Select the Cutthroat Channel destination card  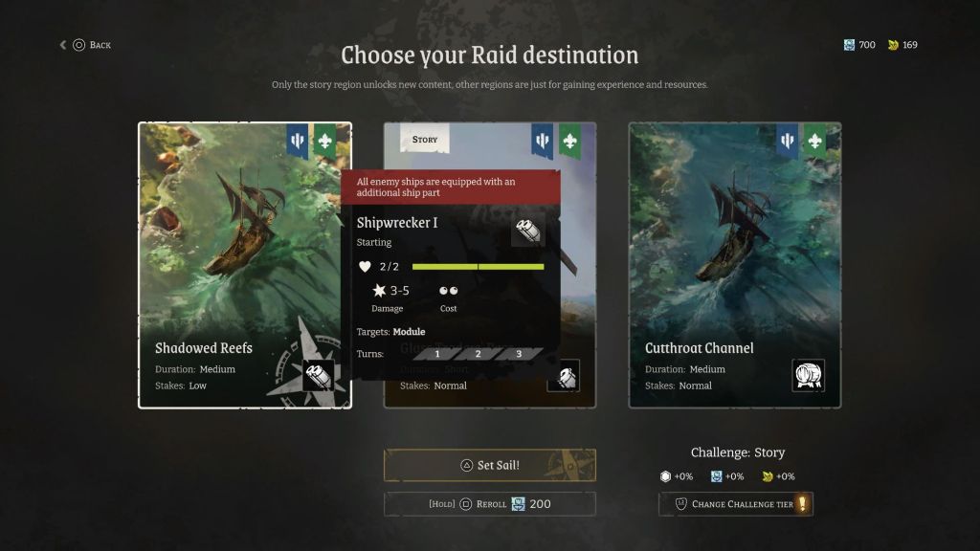coord(735,266)
